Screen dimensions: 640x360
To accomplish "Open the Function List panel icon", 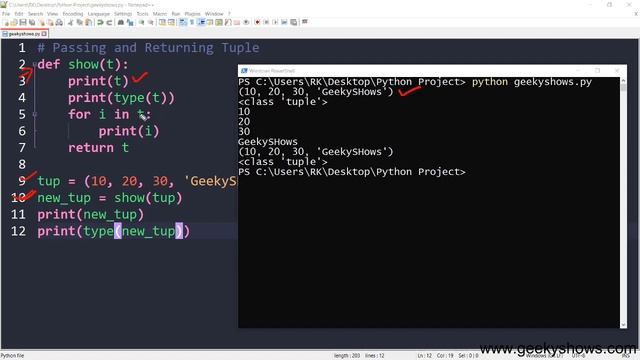I will (228, 22).
